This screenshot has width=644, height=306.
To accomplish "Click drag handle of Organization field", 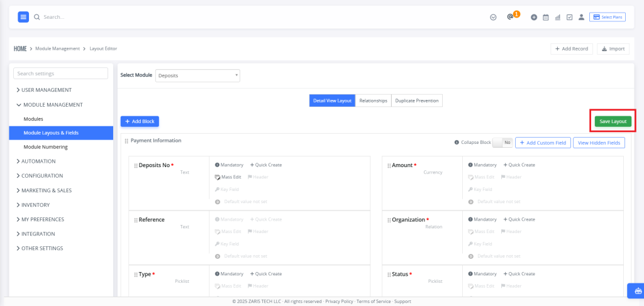I will click(x=389, y=221).
